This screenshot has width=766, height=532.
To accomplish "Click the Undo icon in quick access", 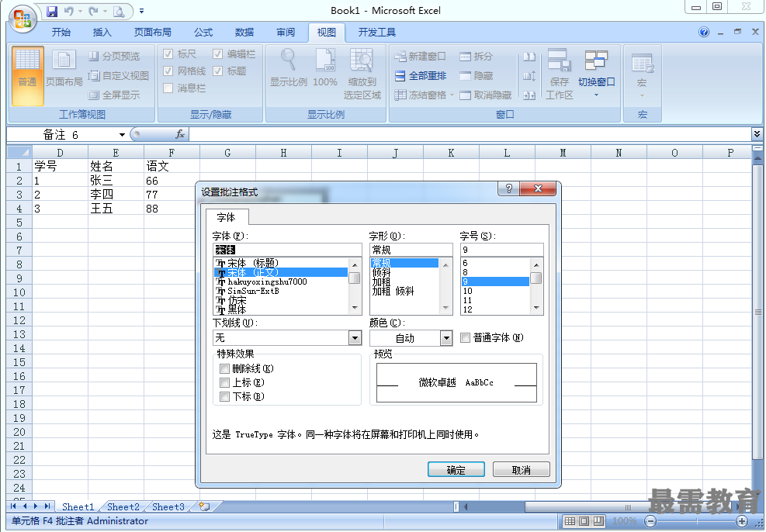I will pos(68,11).
